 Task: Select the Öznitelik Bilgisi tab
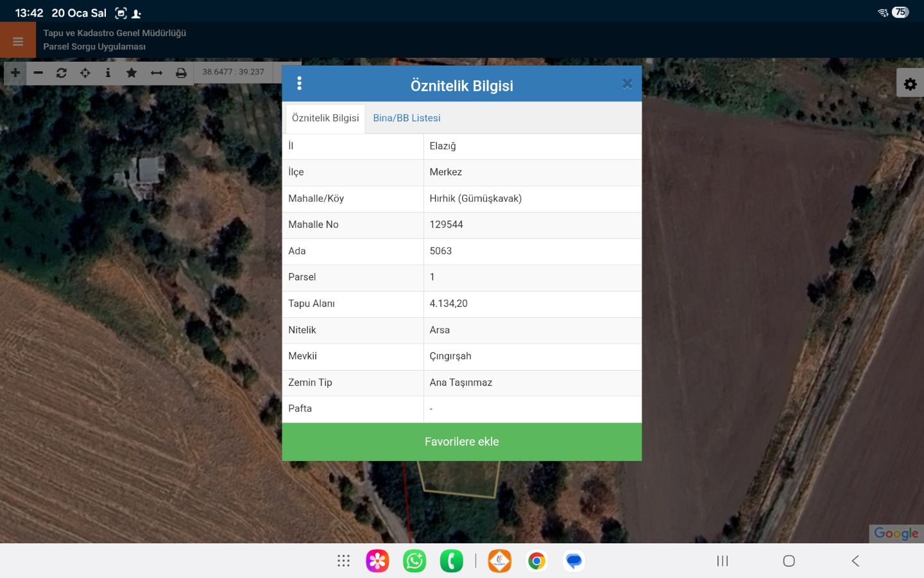tap(325, 118)
